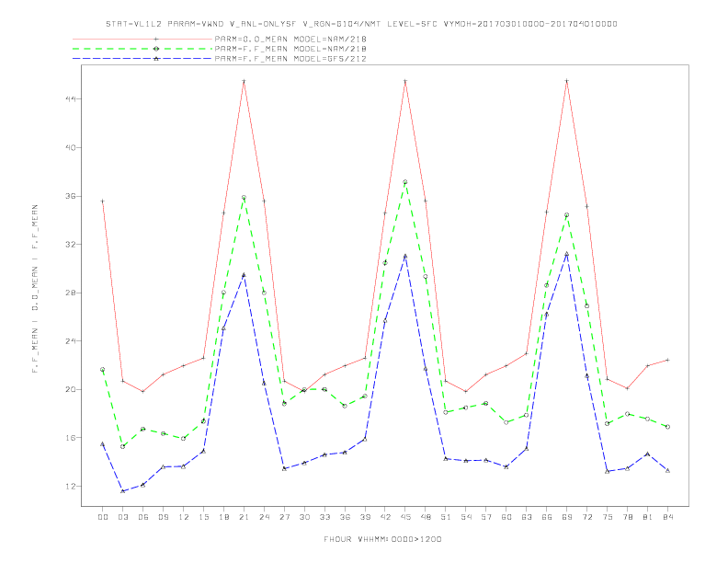Image resolution: width=728 pixels, height=563 pixels.
Task: Click the red line peak at hour 21
Action: tap(244, 81)
